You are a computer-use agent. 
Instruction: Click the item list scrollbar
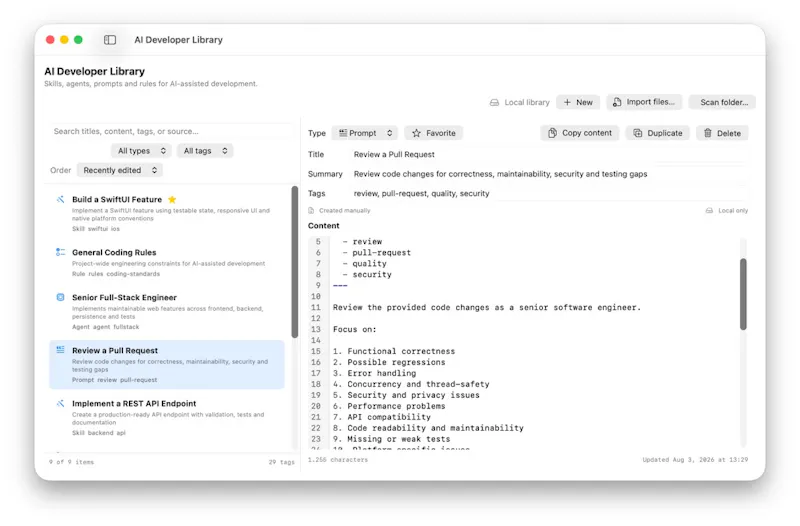click(x=294, y=262)
